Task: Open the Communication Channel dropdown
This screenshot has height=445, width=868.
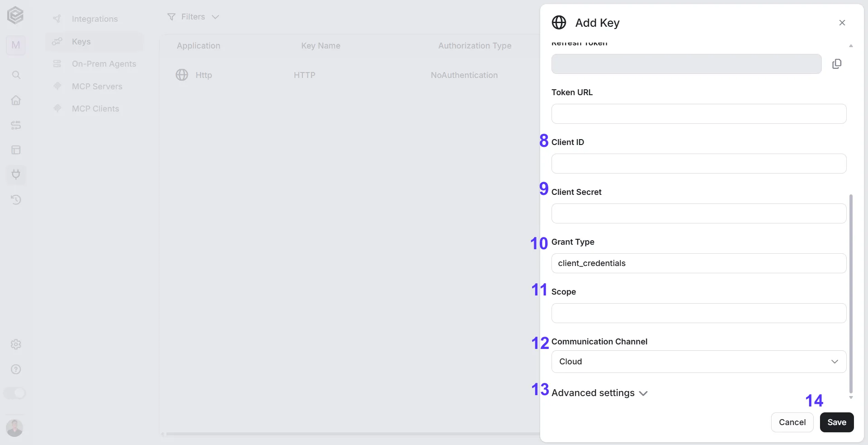Action: pos(699,362)
